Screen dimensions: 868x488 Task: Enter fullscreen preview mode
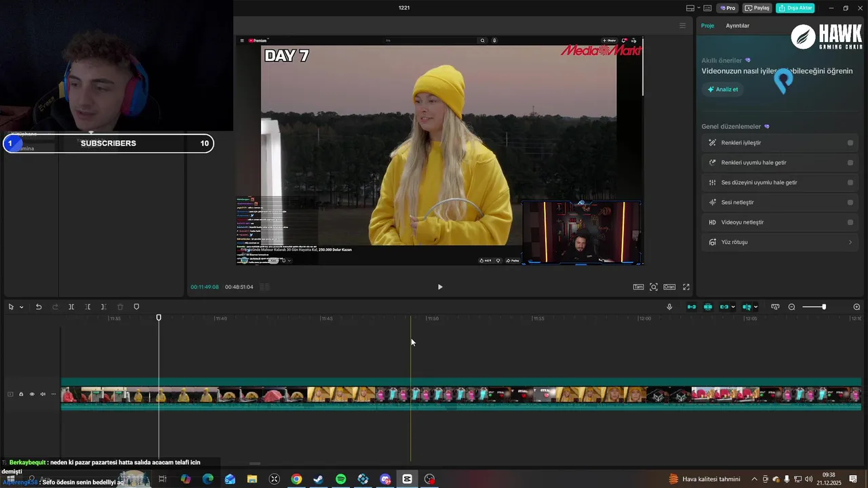click(x=686, y=287)
